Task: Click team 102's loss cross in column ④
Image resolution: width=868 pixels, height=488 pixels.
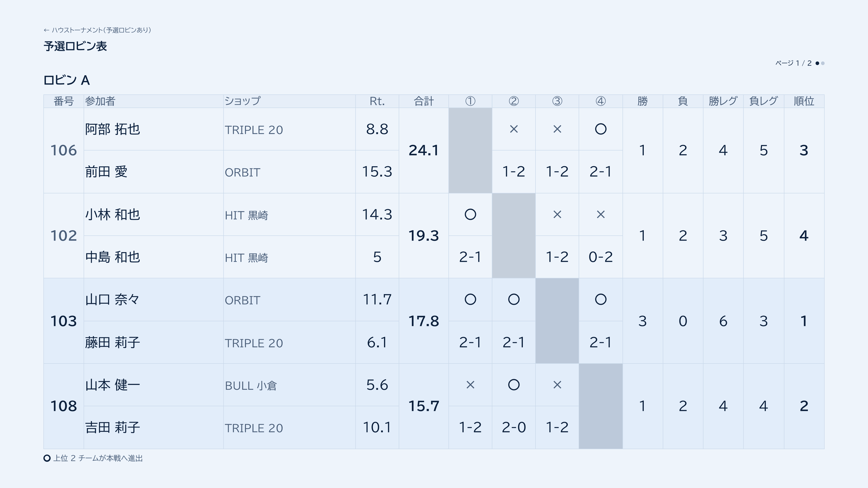Action: coord(600,214)
